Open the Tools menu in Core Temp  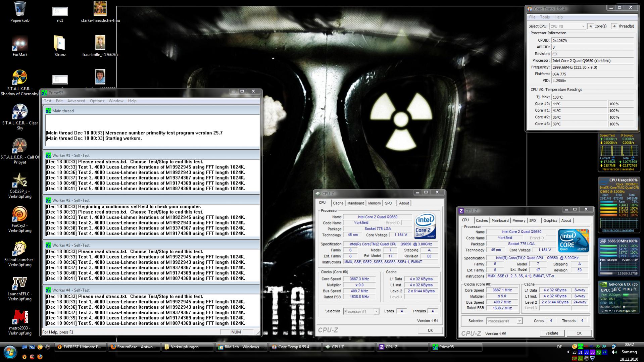click(545, 17)
